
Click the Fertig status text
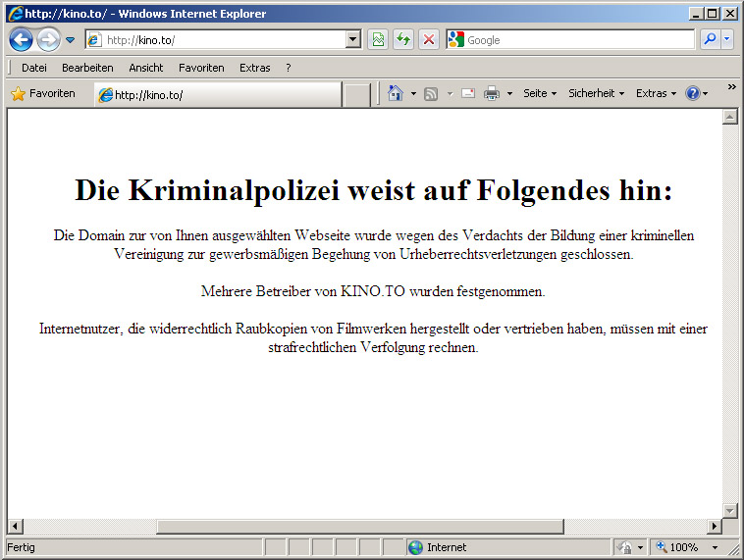[x=21, y=547]
